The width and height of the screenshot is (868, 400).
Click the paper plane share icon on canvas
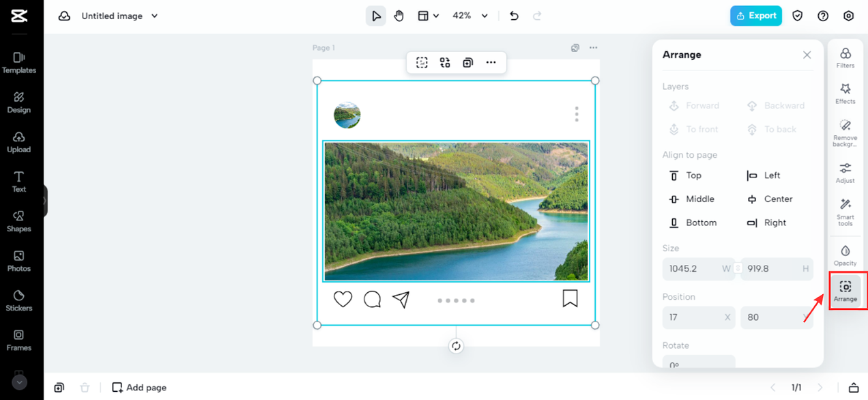pyautogui.click(x=401, y=299)
